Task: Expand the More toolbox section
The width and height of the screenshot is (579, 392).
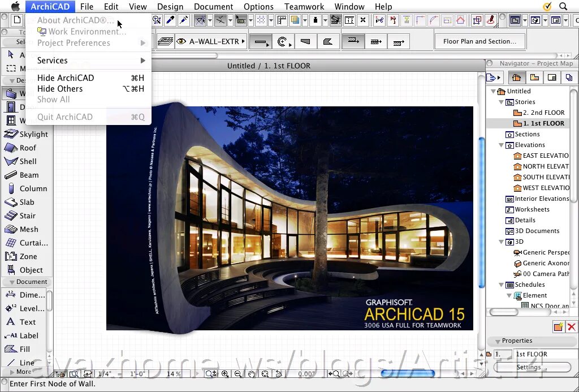Action: tap(12, 372)
